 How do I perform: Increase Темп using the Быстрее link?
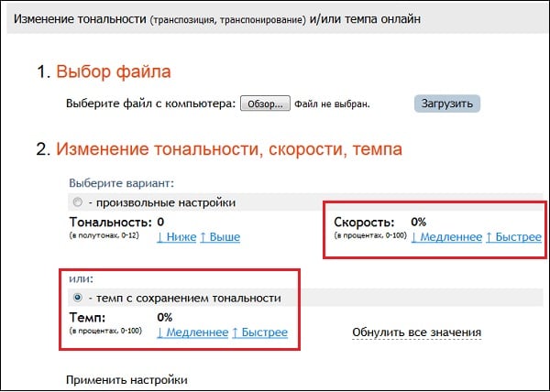point(260,332)
